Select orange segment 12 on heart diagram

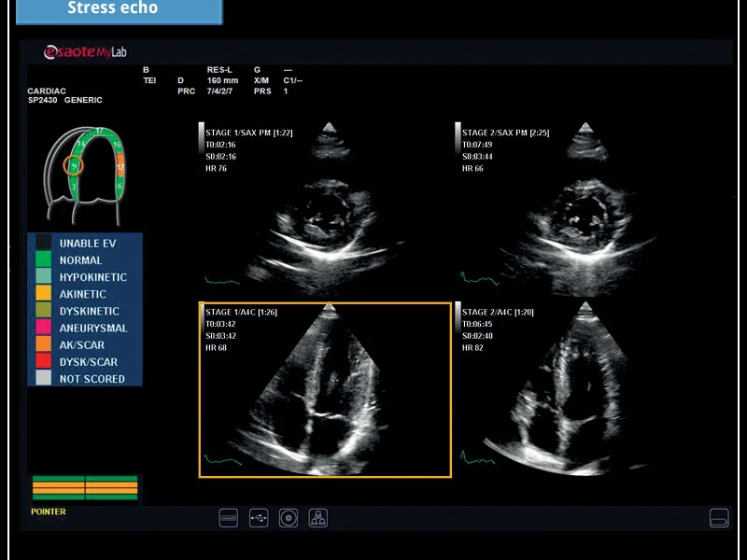[120, 168]
